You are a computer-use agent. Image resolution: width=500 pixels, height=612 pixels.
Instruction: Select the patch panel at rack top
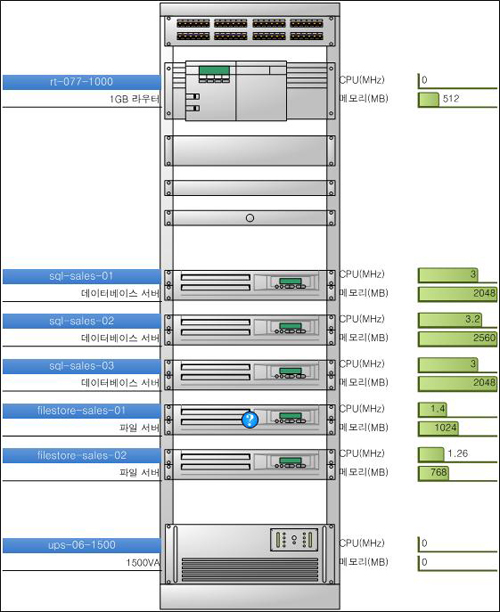tap(250, 31)
